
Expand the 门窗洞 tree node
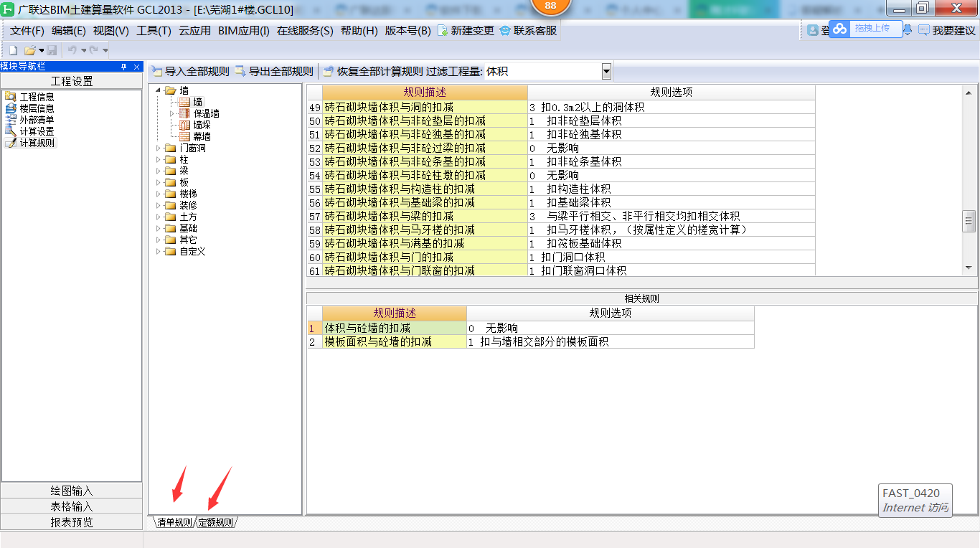pyautogui.click(x=159, y=148)
